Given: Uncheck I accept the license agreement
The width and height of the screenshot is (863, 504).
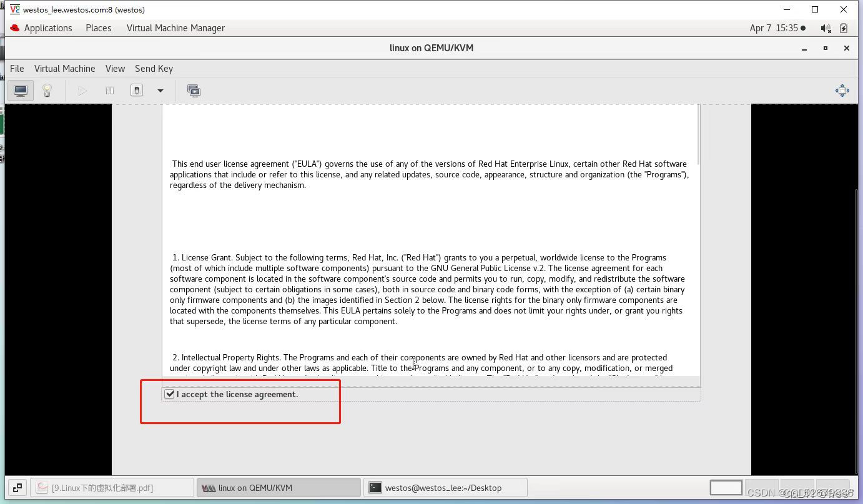Looking at the screenshot, I should 169,394.
